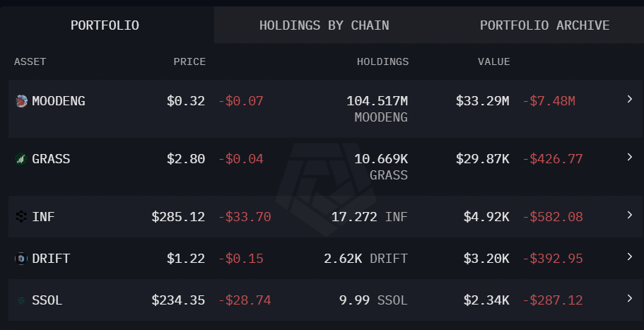Expand the INF row chevron
644x330 pixels.
point(630,215)
